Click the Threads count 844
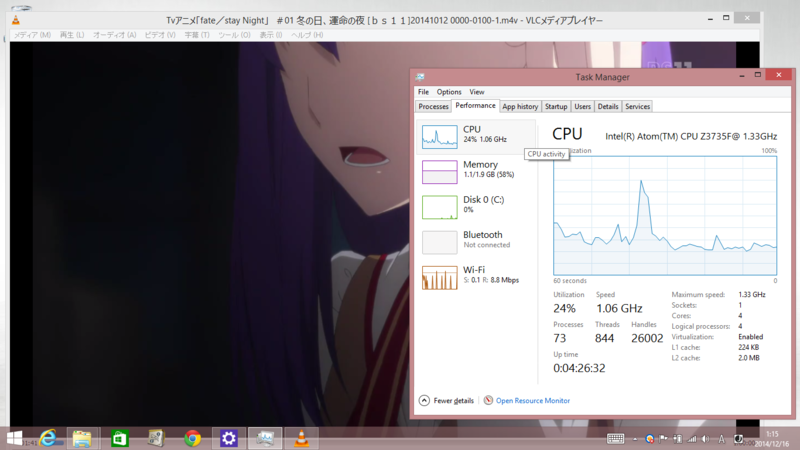Image resolution: width=800 pixels, height=450 pixels. (x=605, y=338)
